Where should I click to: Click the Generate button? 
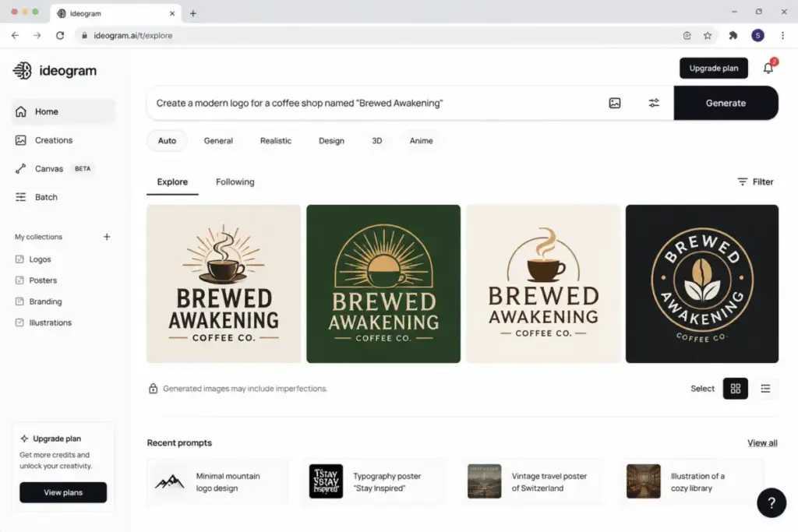click(x=726, y=104)
